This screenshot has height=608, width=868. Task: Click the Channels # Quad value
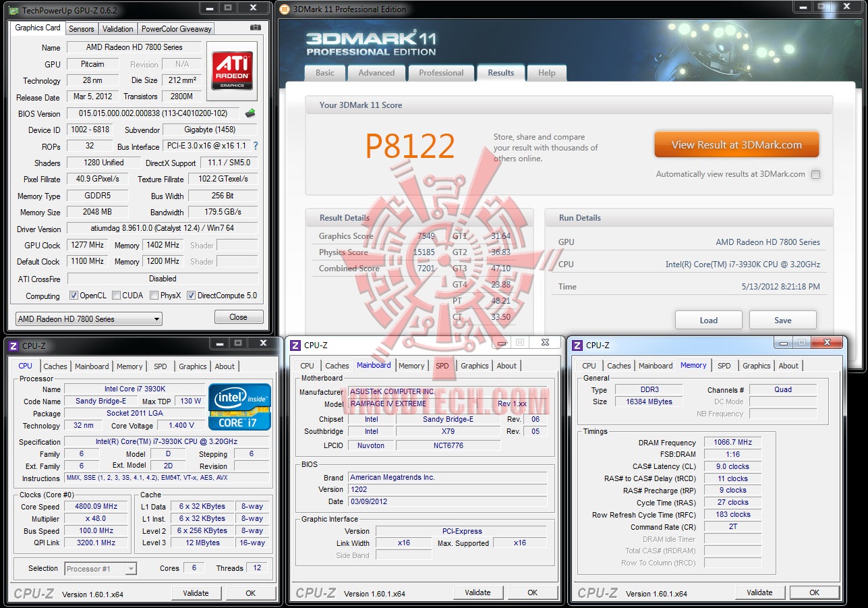tap(783, 389)
